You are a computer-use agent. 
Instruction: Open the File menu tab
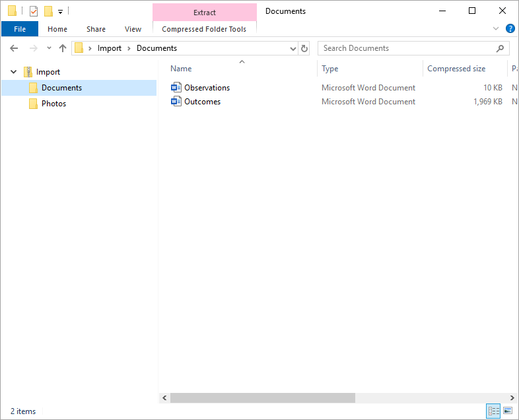[20, 29]
